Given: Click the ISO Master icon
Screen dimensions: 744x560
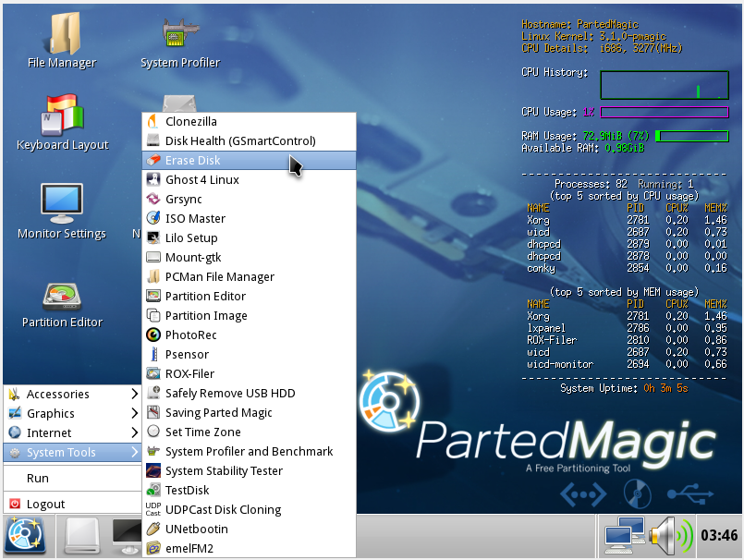Looking at the screenshot, I should (152, 218).
